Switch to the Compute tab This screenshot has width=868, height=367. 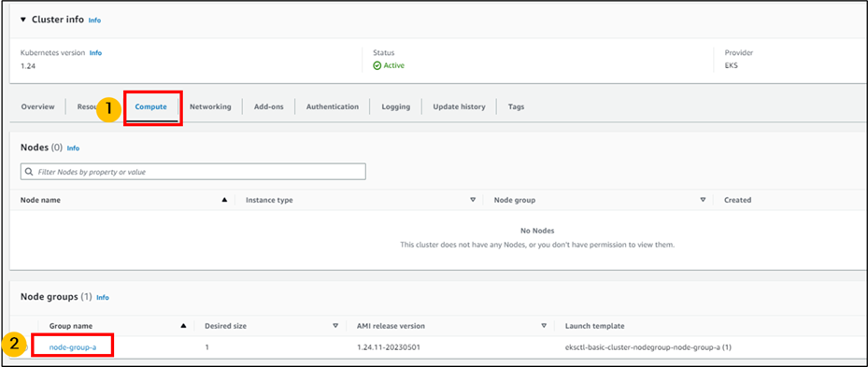(151, 106)
